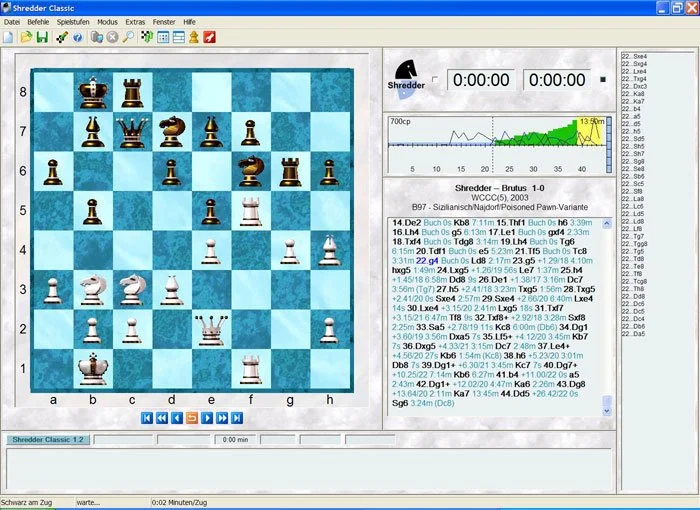Click the dashed current-move marker in graph
The image size is (700, 510).
pyautogui.click(x=493, y=145)
